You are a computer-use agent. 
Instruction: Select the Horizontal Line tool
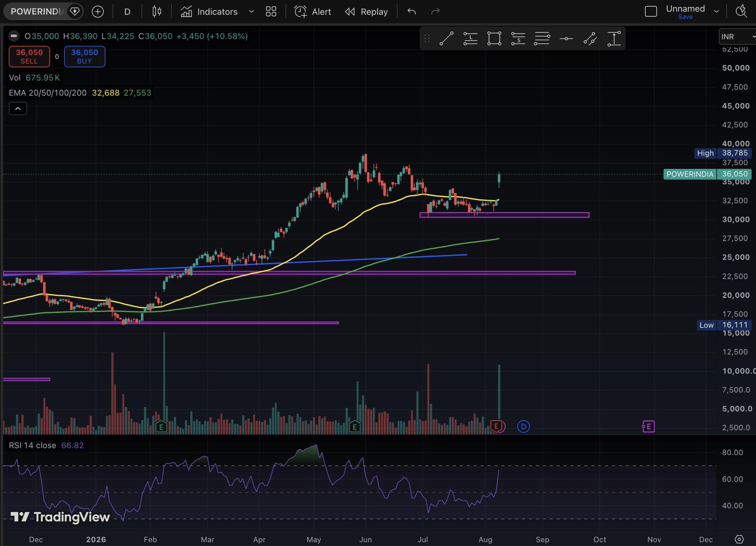[x=566, y=39]
